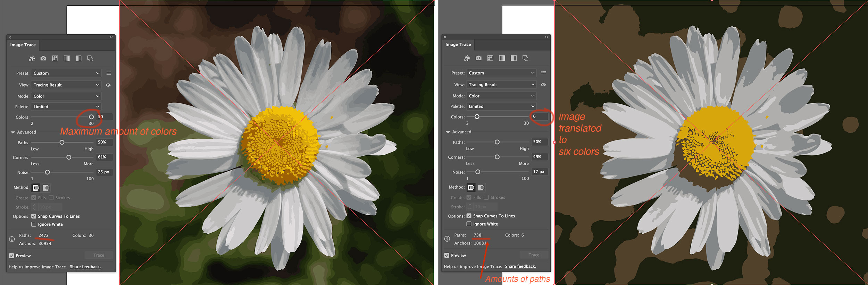The width and height of the screenshot is (868, 285).
Task: Click Noise slider handle in left panel
Action: pos(48,172)
